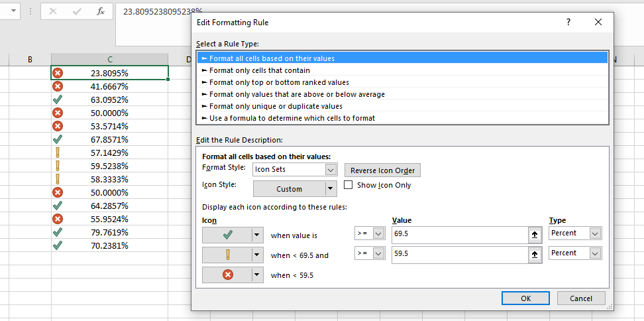The image size is (644, 321).
Task: Click the insert function fx icon
Action: click(100, 11)
